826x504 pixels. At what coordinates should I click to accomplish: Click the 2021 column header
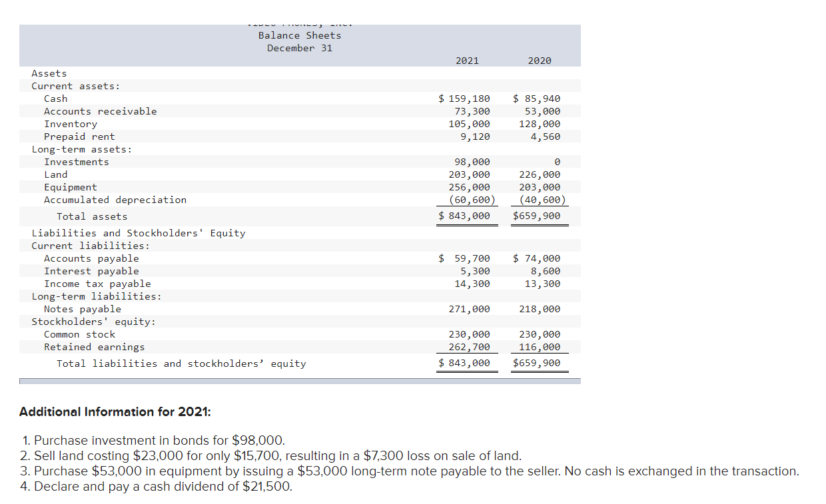(466, 60)
